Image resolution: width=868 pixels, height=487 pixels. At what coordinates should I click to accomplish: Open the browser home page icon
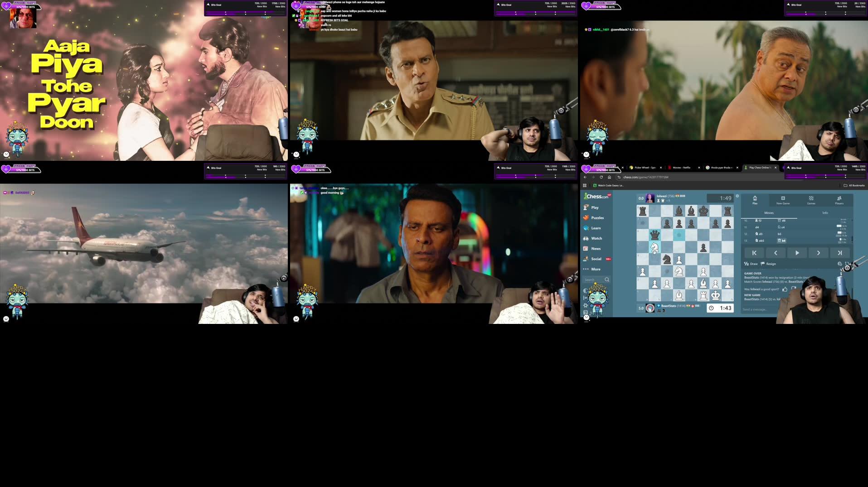tap(609, 177)
